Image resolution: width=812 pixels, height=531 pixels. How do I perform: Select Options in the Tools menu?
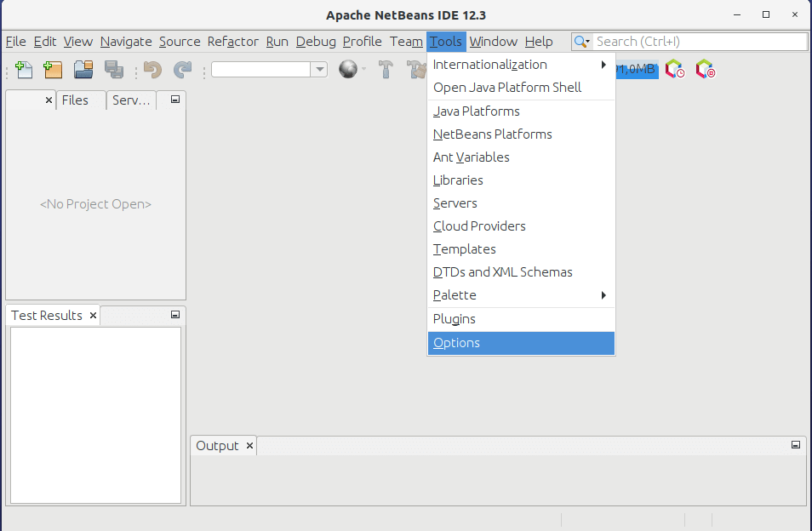click(x=521, y=343)
